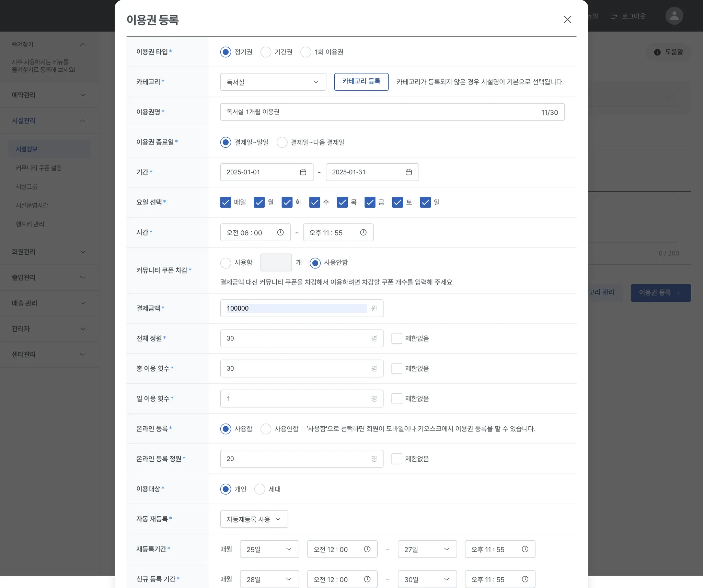The image size is (703, 588).
Task: Open the 자동재등록 사용 dropdown
Action: (x=254, y=519)
